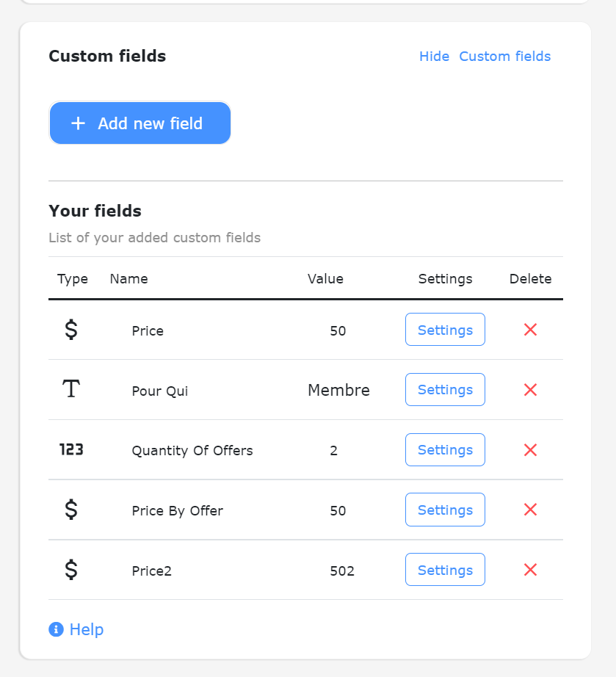Hide the Custom fields section
The width and height of the screenshot is (616, 677).
pos(434,56)
